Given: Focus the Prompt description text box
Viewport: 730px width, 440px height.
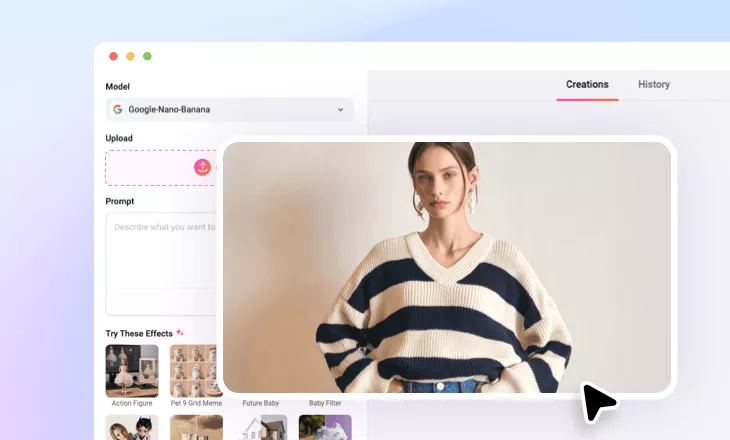Looking at the screenshot, I should pos(162,264).
